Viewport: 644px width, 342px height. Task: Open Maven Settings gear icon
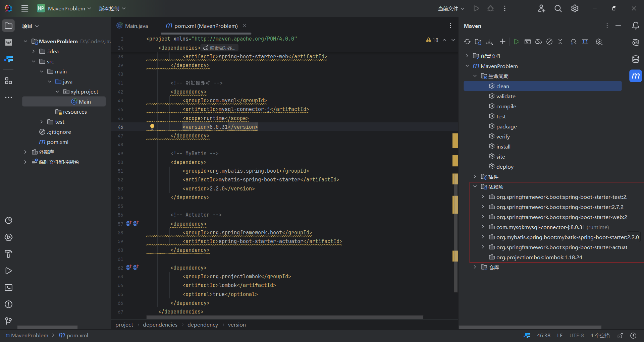point(599,42)
